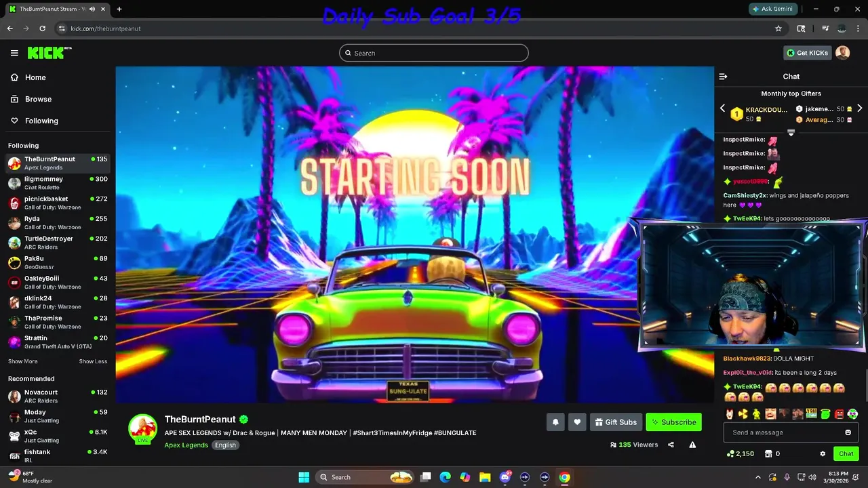Image resolution: width=868 pixels, height=488 pixels.
Task: Open recommended channel Novacourt
Action: point(58,396)
